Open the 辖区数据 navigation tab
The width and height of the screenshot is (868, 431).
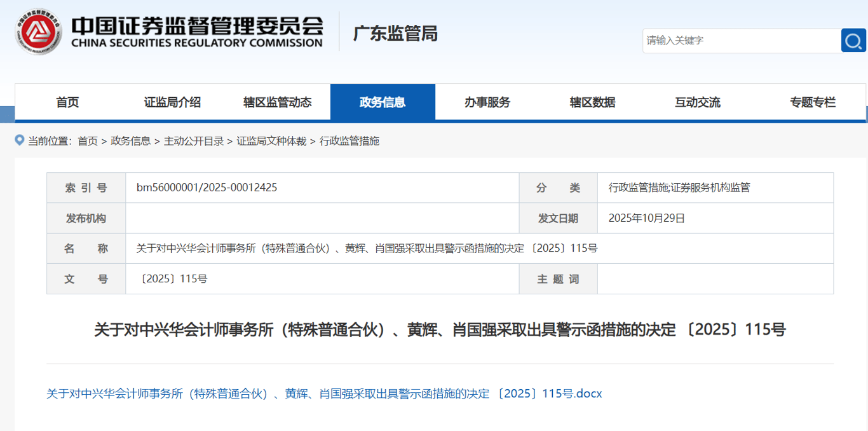coord(592,102)
